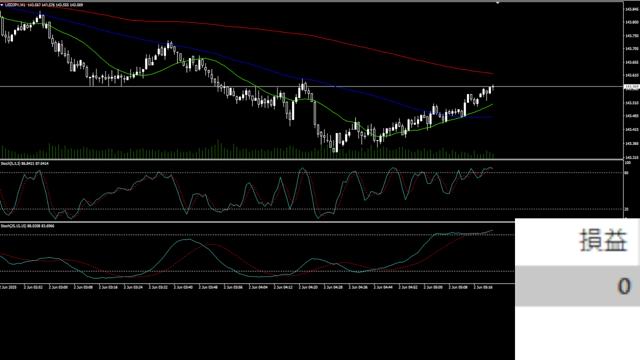Screen dimensions: 640x360
Task: Click the profit cell showing 0
Action: point(578,286)
